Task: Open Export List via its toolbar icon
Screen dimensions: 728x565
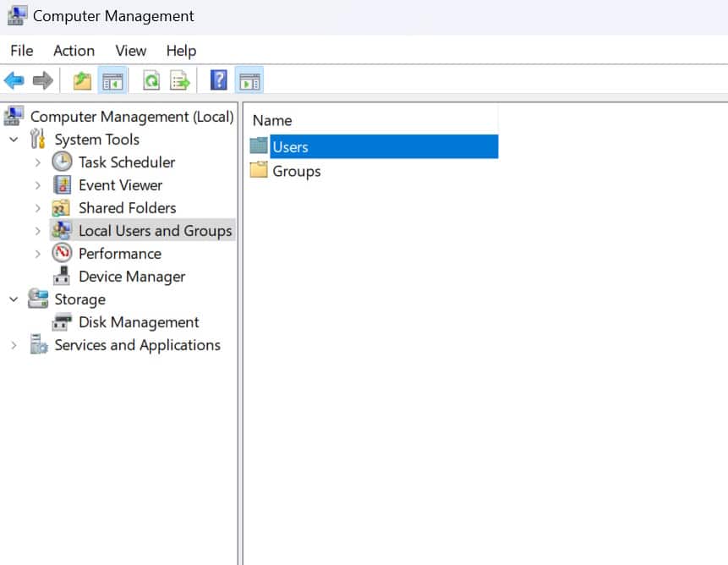Action: point(178,80)
